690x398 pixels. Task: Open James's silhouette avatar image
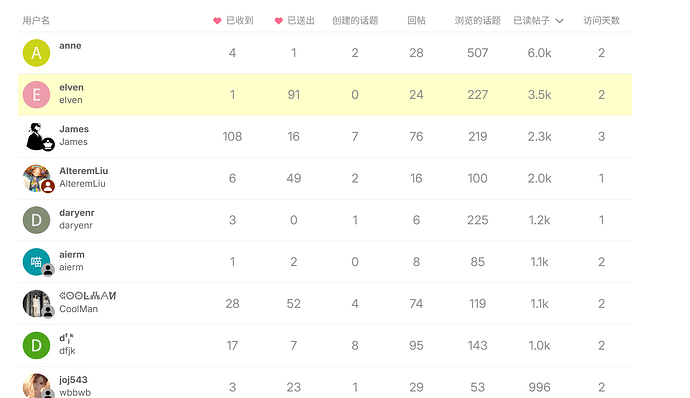tap(36, 136)
